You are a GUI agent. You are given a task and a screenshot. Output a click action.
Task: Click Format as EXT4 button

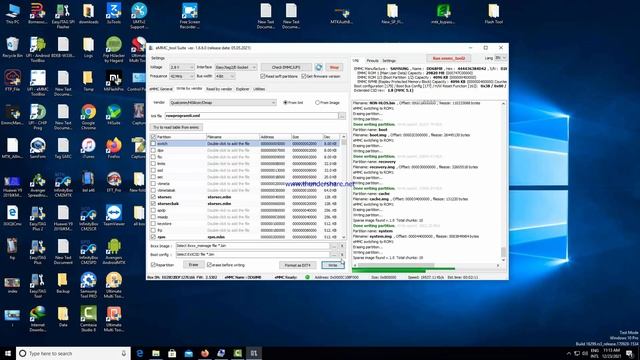pyautogui.click(x=298, y=265)
